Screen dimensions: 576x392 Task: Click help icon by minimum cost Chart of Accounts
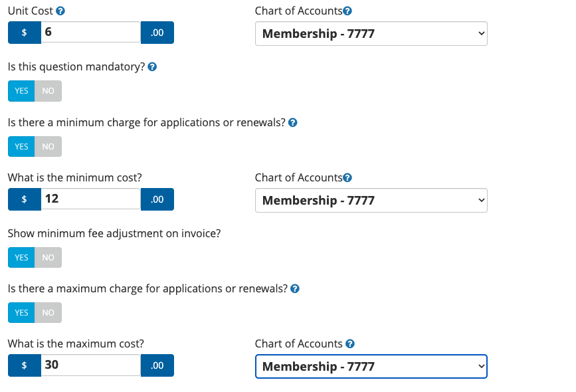347,177
